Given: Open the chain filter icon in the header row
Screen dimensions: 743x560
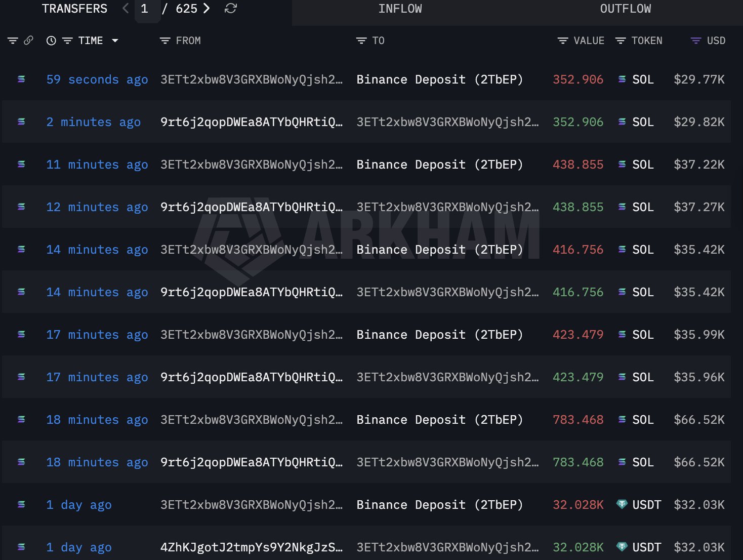Looking at the screenshot, I should tap(13, 41).
